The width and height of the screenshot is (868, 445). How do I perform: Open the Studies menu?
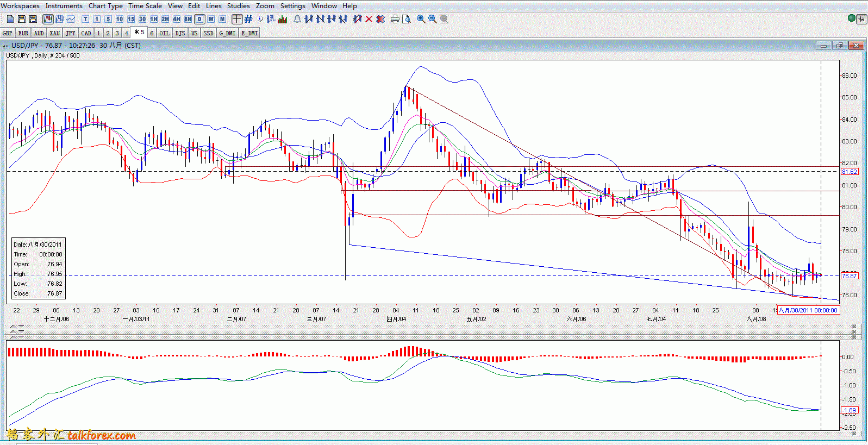click(x=239, y=6)
